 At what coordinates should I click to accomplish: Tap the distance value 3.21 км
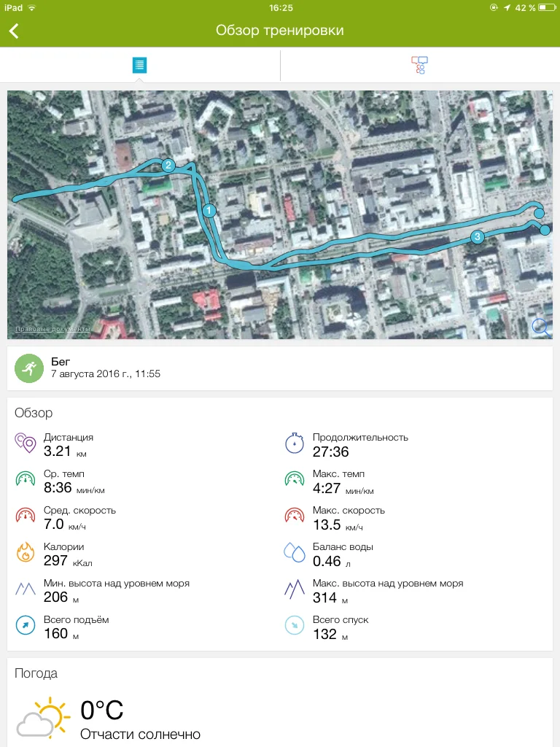coord(65,451)
